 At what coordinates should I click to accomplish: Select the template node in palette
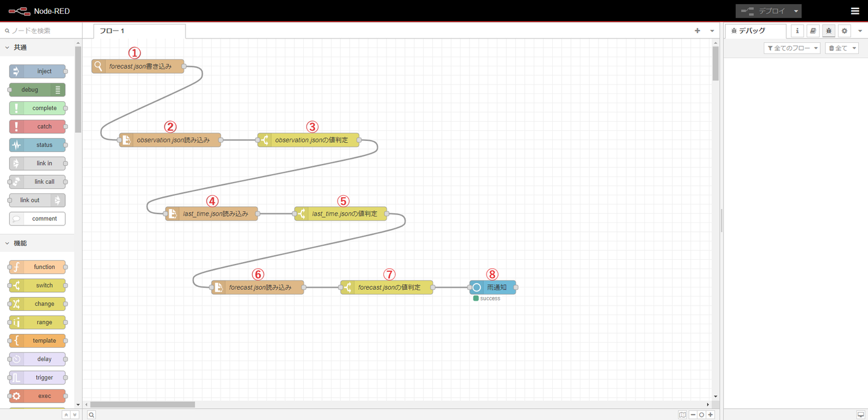point(37,340)
